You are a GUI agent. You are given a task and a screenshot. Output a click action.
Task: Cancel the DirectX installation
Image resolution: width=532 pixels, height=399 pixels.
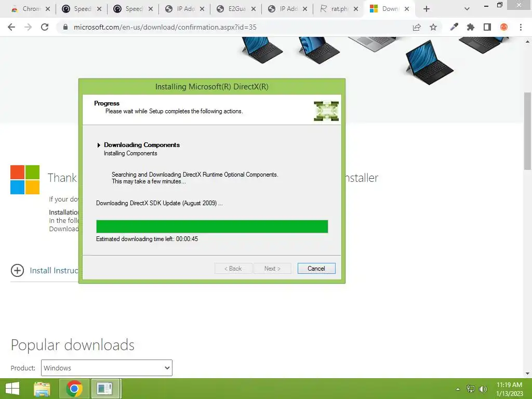point(316,269)
